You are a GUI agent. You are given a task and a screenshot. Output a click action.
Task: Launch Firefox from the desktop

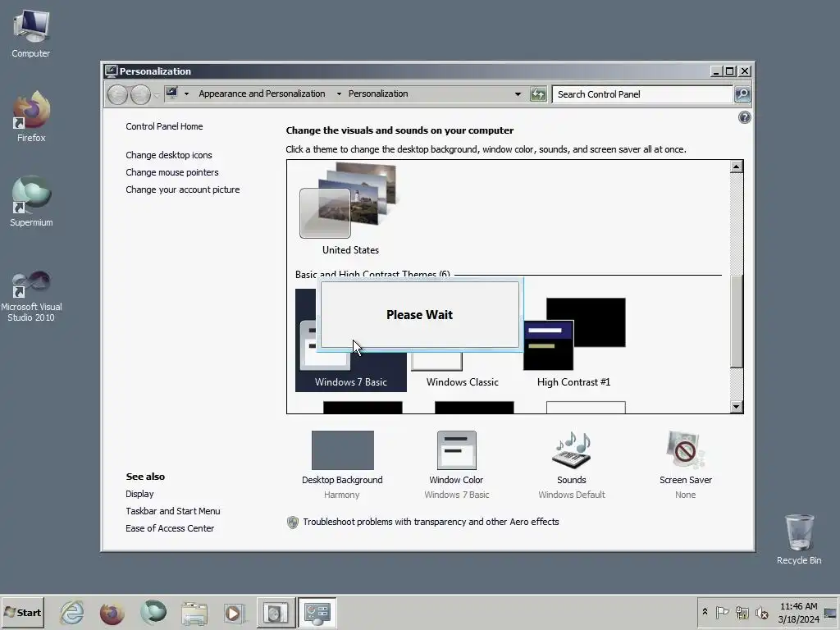click(31, 116)
